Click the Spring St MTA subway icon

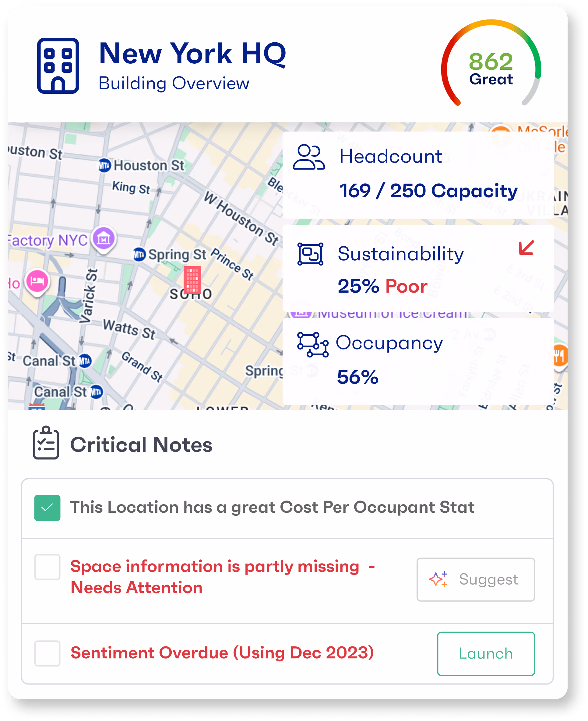[x=139, y=254]
